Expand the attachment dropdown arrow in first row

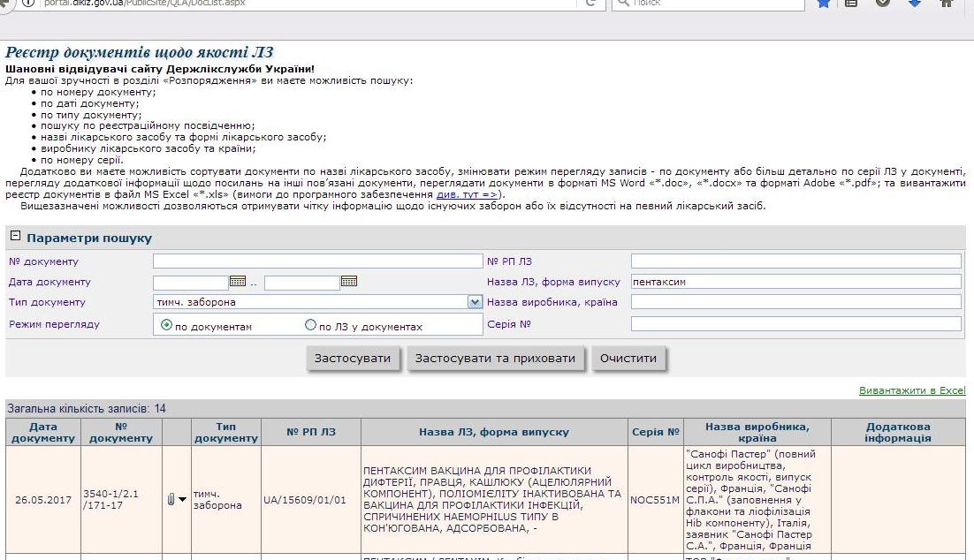pyautogui.click(x=182, y=499)
